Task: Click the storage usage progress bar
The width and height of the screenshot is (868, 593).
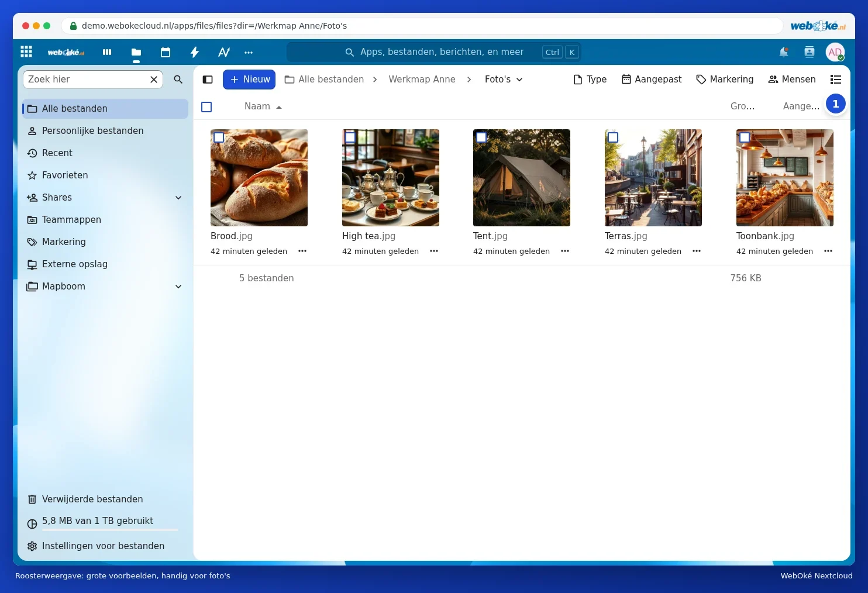Action: coord(110,530)
